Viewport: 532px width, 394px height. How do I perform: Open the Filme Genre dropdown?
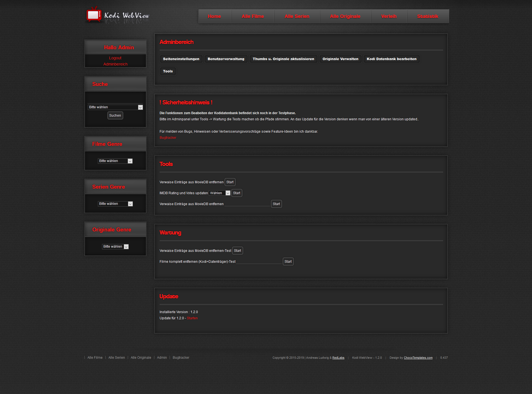click(x=115, y=161)
